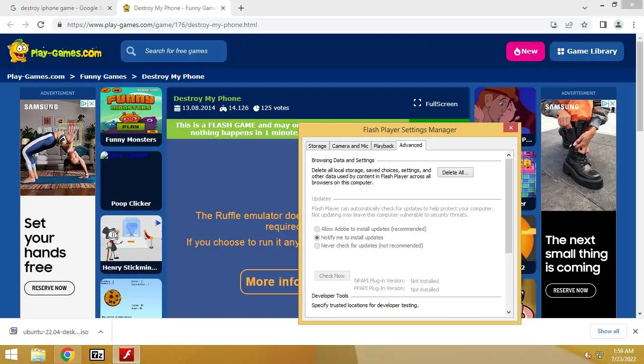
Task: Click the network tray icon
Action: coord(599,355)
